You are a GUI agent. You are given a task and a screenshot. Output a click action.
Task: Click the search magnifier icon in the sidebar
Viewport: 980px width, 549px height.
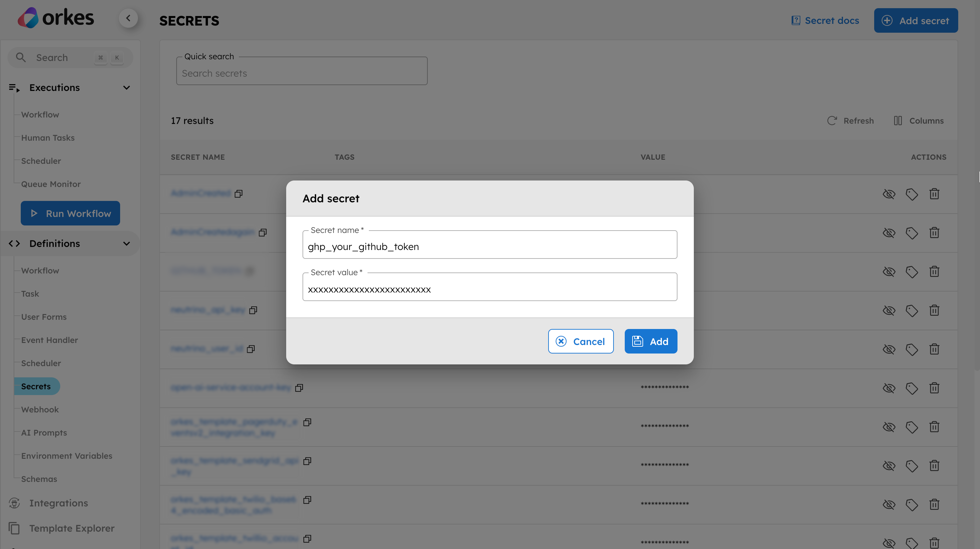click(x=21, y=57)
